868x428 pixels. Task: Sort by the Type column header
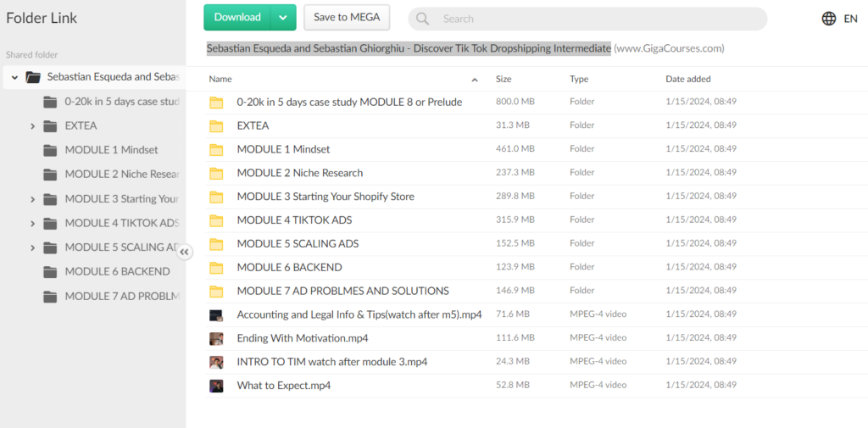[x=579, y=79]
